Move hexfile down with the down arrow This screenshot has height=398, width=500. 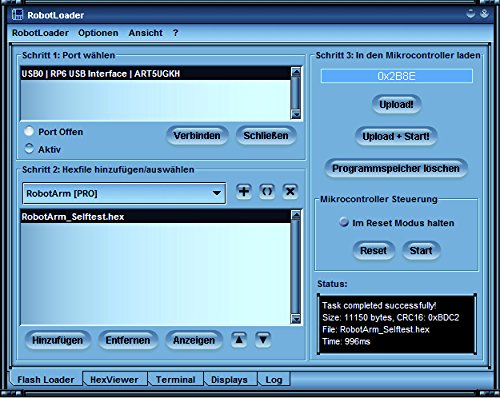tap(263, 340)
